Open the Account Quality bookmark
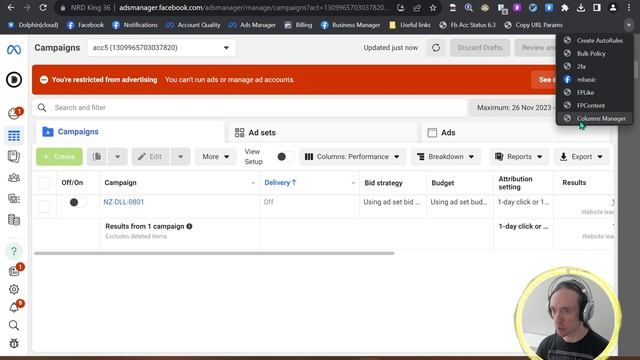The width and height of the screenshot is (640, 360). (193, 25)
